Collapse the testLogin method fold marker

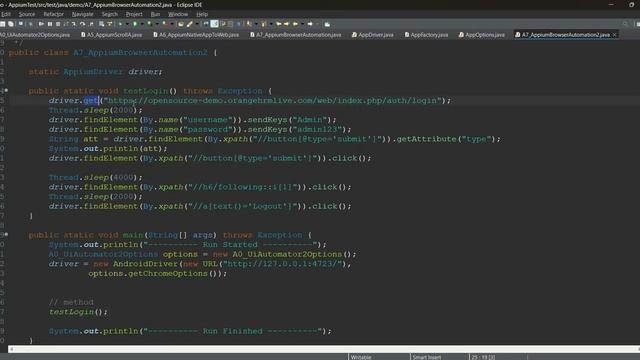6,91
